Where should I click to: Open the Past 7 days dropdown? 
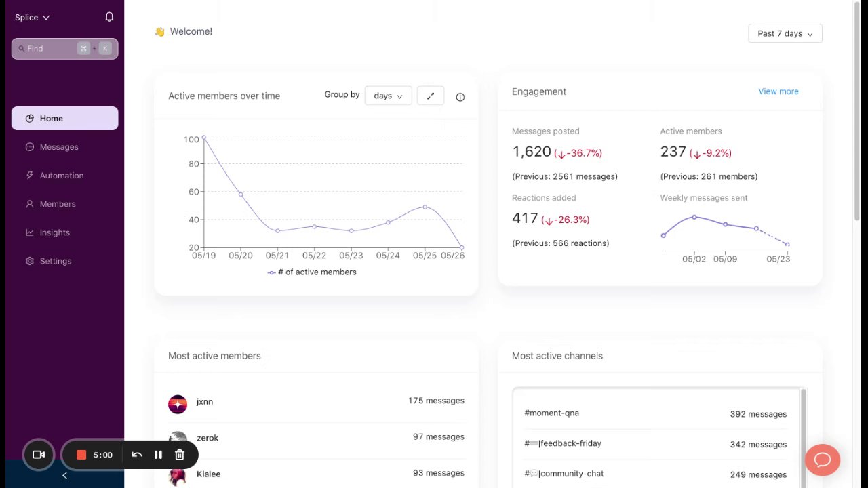785,34
